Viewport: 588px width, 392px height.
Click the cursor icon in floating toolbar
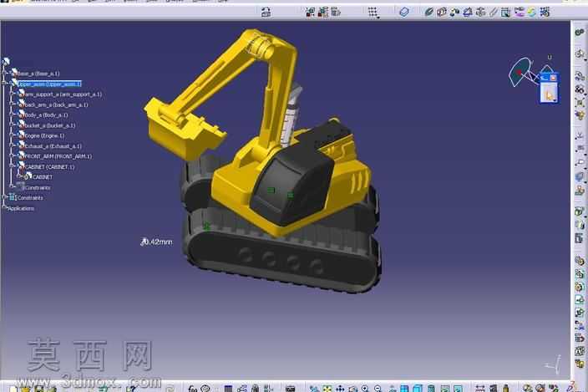pos(550,94)
